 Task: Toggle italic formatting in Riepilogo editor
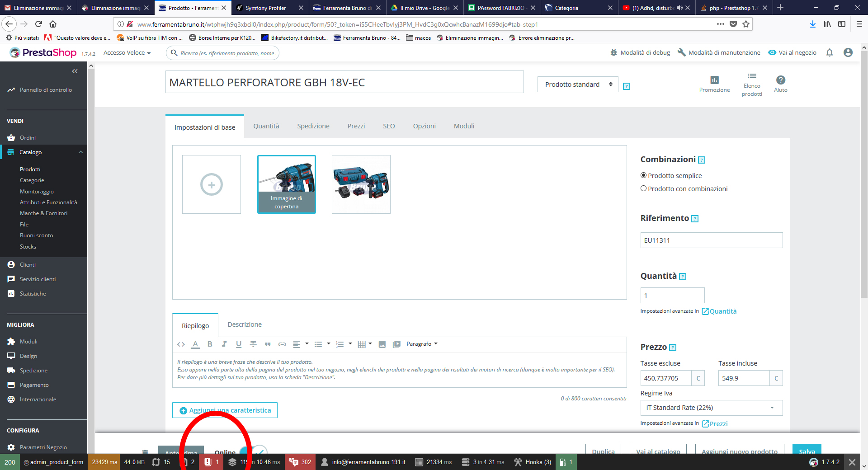(224, 344)
